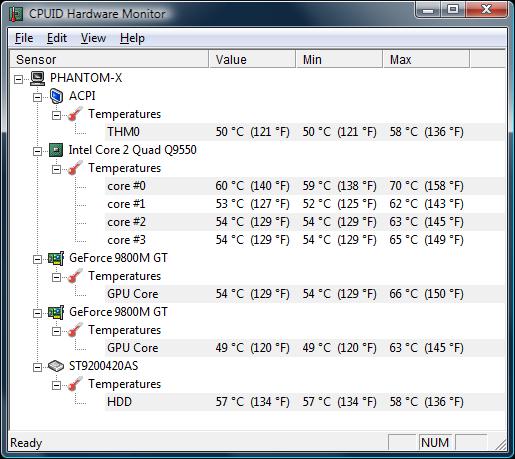Click the CPUID Hardware Monitor title bar icon

[16, 14]
